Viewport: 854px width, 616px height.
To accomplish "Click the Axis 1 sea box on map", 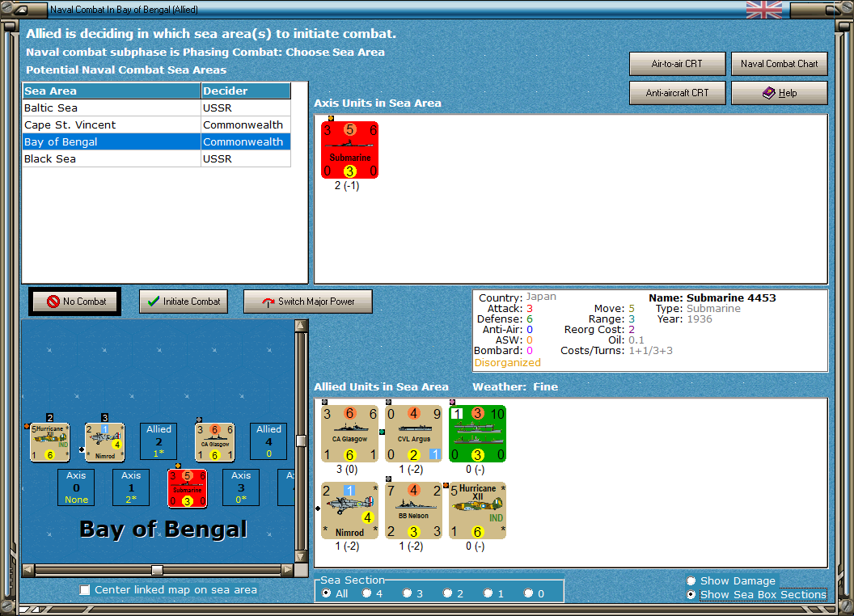I will (131, 487).
